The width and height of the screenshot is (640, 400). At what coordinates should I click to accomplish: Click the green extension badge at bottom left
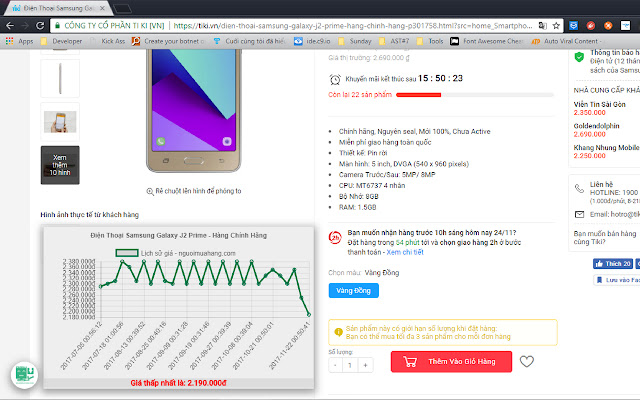tap(24, 374)
